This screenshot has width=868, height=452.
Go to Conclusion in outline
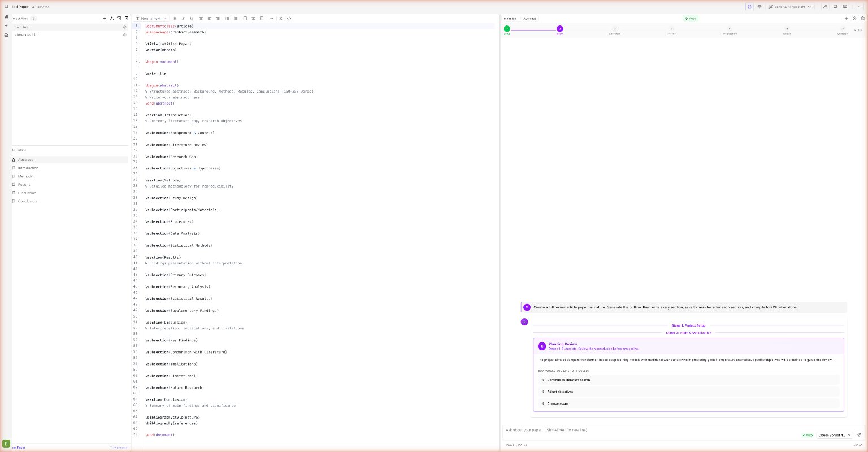[70, 201]
